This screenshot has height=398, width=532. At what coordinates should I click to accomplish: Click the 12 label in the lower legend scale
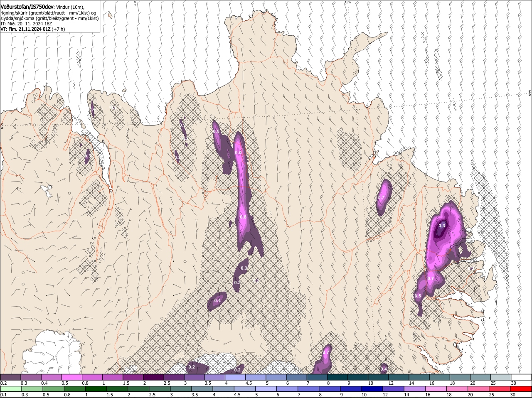[x=385, y=395]
